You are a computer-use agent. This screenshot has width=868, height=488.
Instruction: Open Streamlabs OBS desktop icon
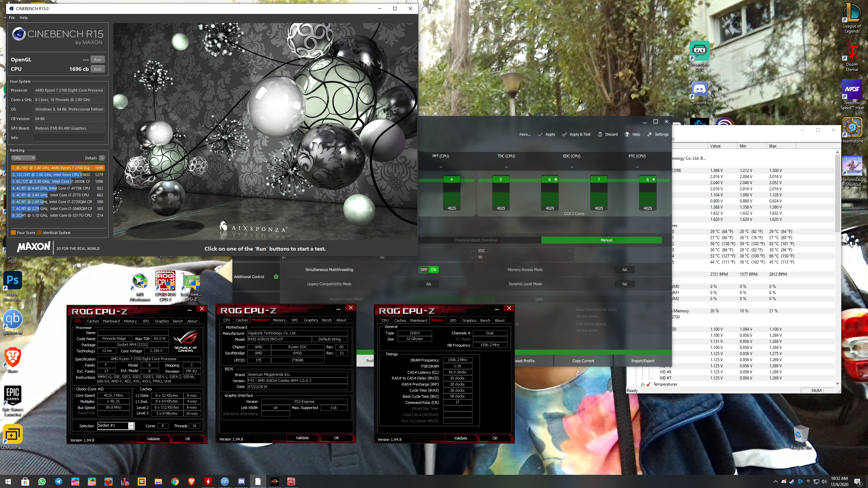pyautogui.click(x=699, y=56)
